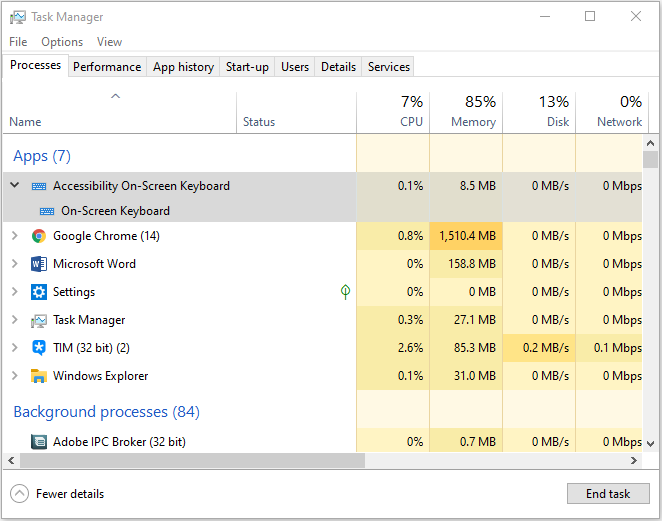Image resolution: width=662 pixels, height=521 pixels.
Task: Collapse the Accessibility On-Screen Keyboard group
Action: click(14, 186)
